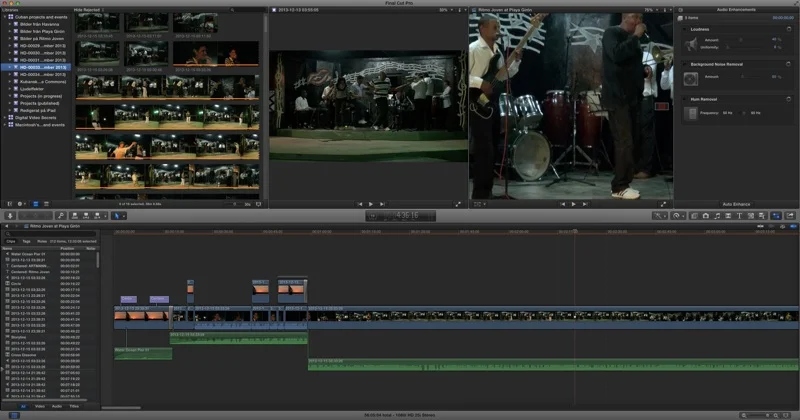Image resolution: width=800 pixels, height=420 pixels.
Task: Click the append clip edit button
Action: (97, 216)
